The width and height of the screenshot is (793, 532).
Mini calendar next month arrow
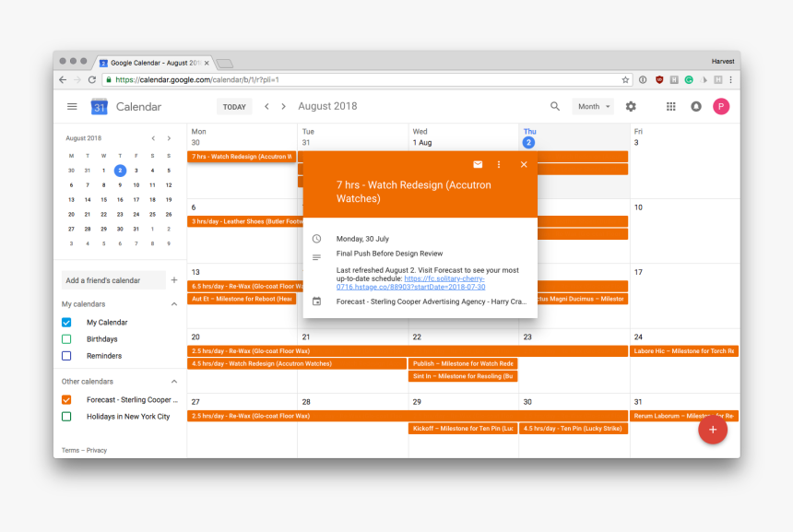click(169, 138)
